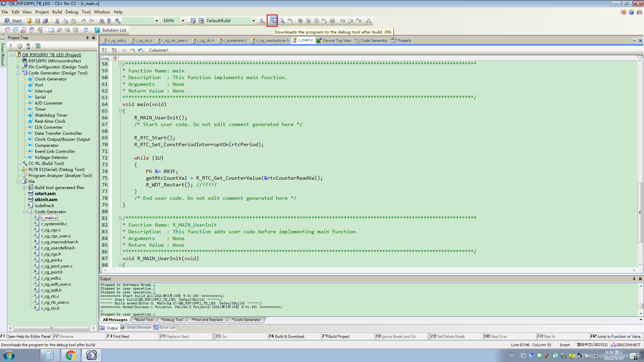This screenshot has height=362, width=644.
Task: Open the 100% zoom dropdown
Action: 183,21
